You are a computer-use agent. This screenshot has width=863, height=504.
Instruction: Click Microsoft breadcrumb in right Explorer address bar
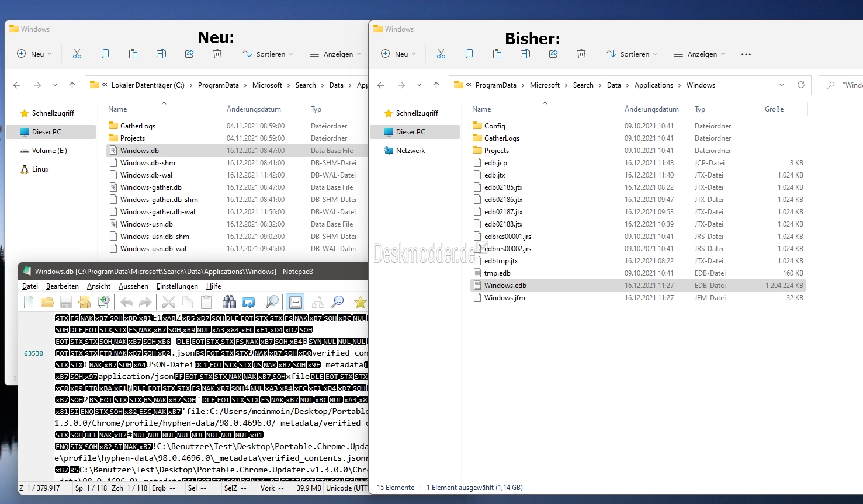545,85
